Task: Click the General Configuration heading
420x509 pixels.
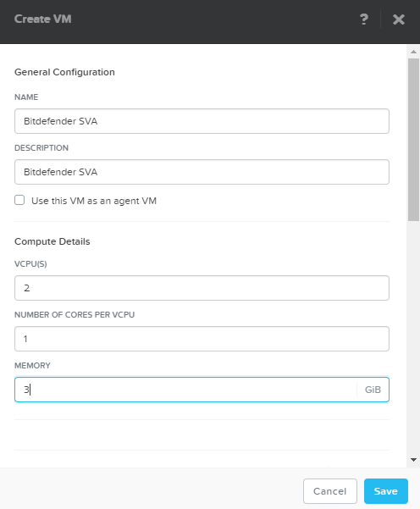Action: (64, 72)
